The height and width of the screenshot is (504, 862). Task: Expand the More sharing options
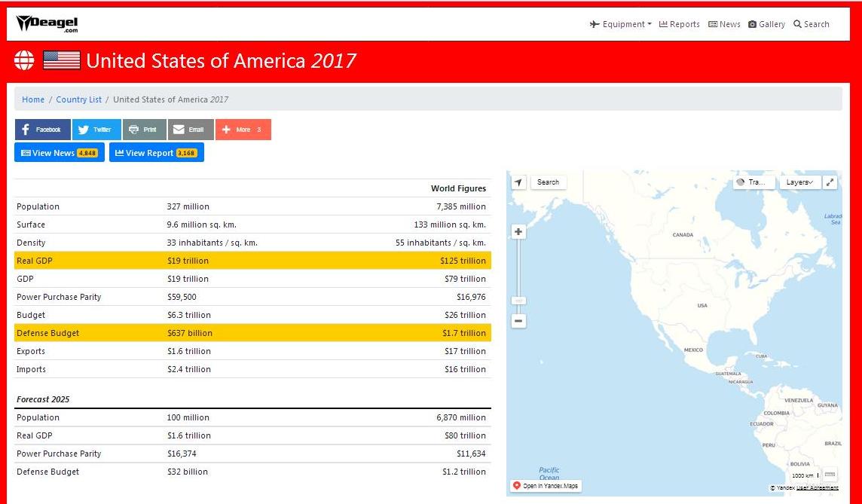click(243, 130)
